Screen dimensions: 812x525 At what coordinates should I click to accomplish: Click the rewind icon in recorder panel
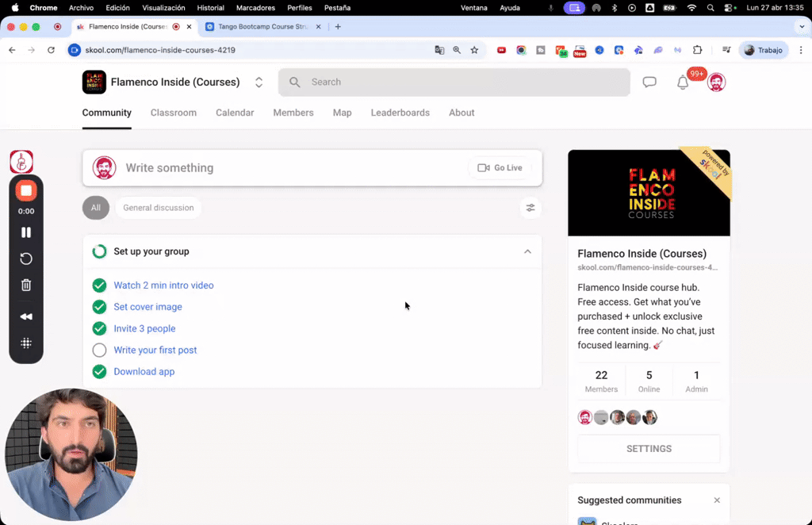pyautogui.click(x=26, y=316)
